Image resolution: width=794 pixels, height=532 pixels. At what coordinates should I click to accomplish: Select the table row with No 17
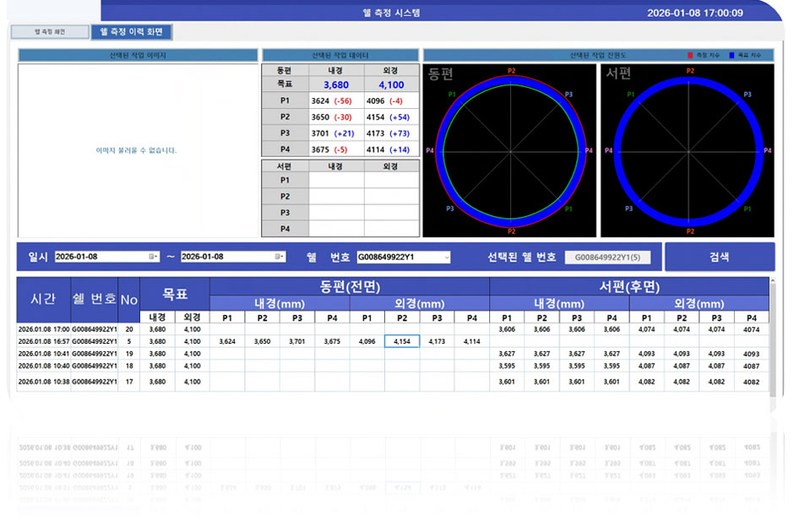click(x=393, y=382)
